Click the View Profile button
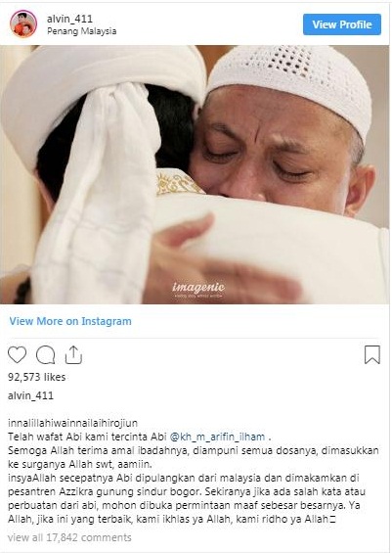The height and width of the screenshot is (553, 392). 342,24
